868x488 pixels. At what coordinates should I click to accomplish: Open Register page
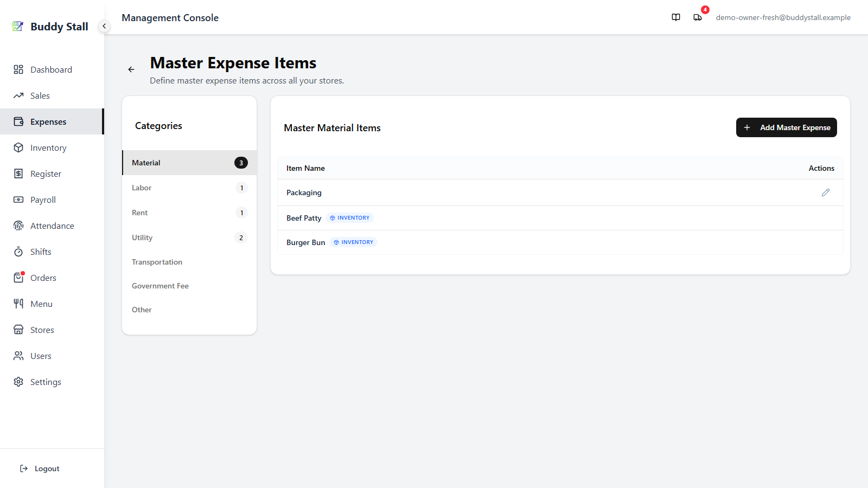(x=46, y=174)
